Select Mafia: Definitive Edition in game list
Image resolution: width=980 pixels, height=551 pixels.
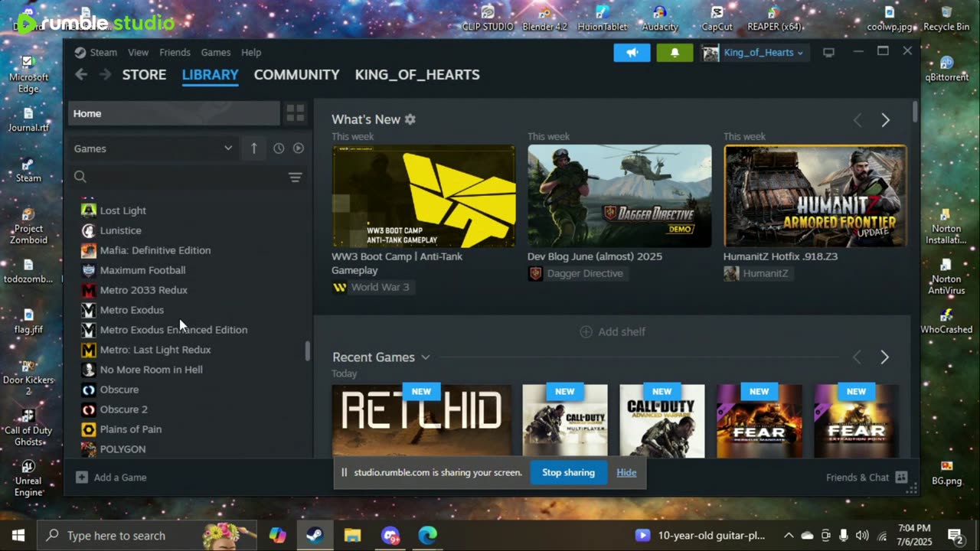click(x=155, y=250)
